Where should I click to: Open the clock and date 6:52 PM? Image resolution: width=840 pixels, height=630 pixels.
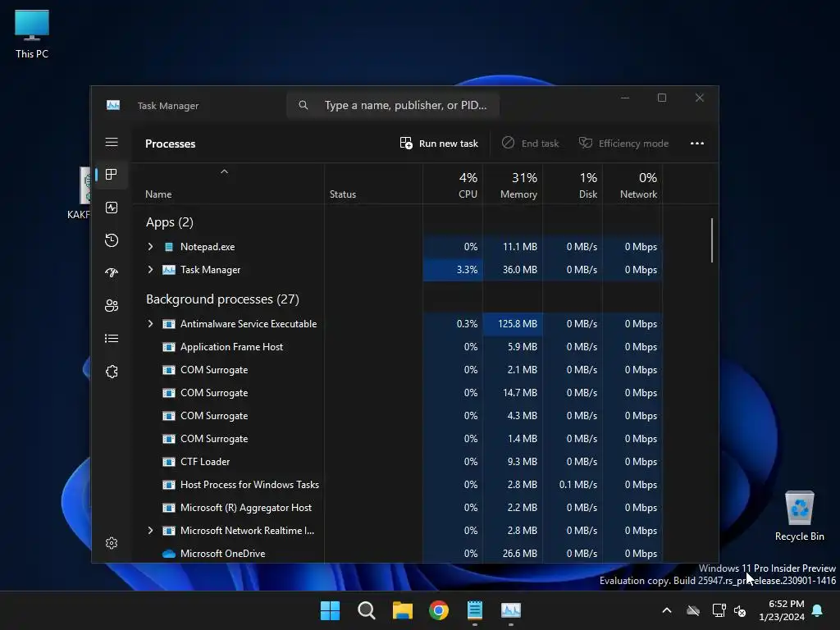(782, 610)
